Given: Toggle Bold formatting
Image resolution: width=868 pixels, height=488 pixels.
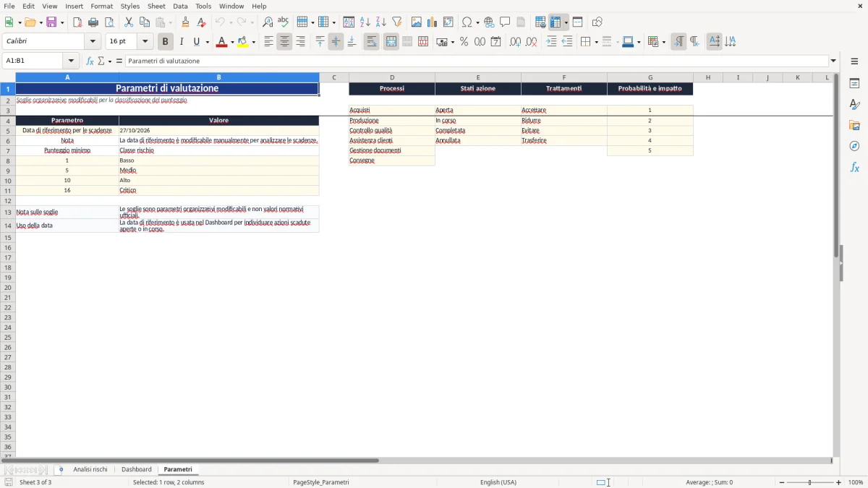Looking at the screenshot, I should (x=166, y=42).
